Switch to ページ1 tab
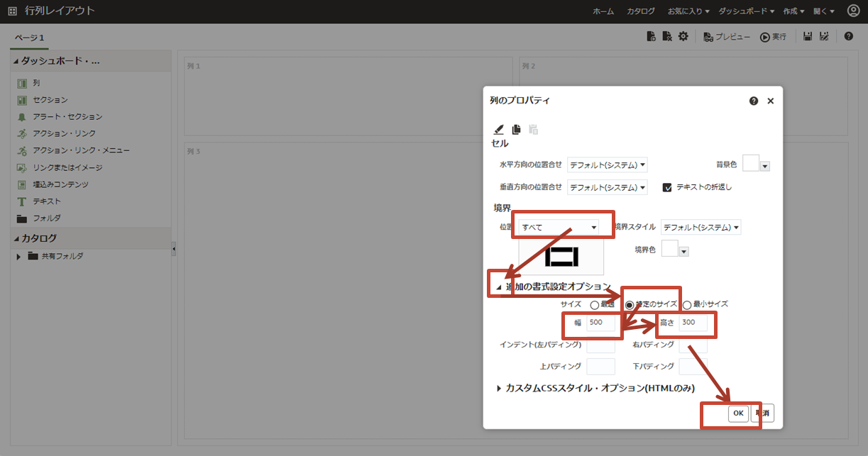 [30, 37]
